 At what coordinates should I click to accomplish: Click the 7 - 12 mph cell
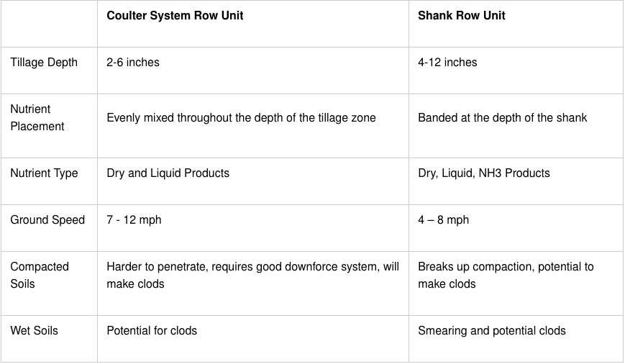[x=134, y=219]
